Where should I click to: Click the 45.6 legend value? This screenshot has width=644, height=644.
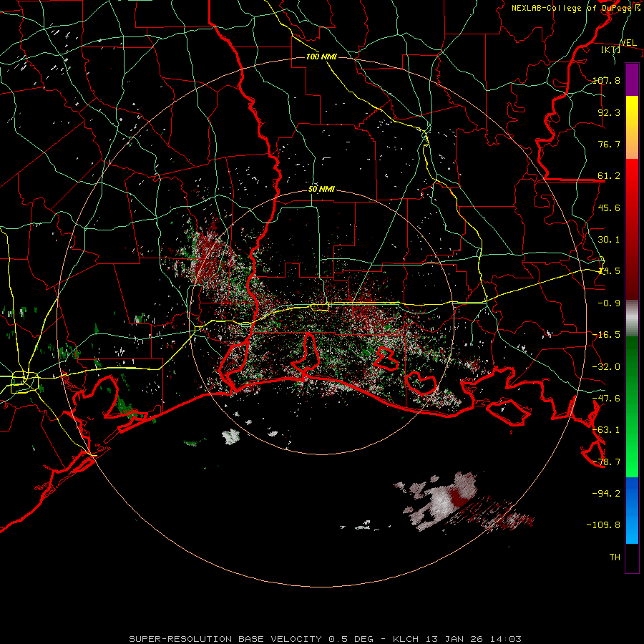pos(609,208)
